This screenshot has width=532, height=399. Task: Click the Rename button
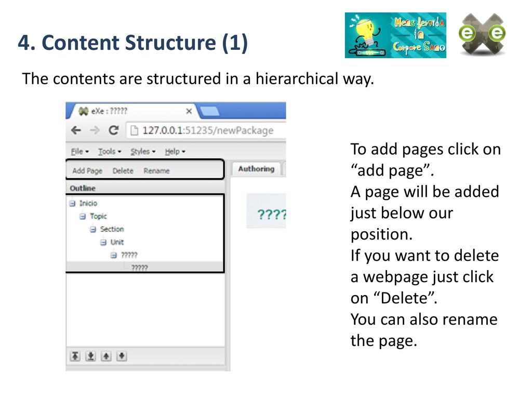click(156, 170)
